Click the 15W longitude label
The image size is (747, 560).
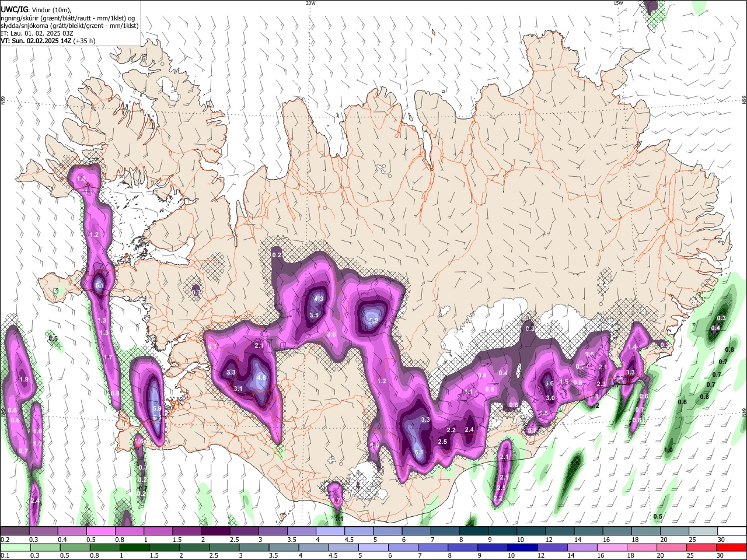[618, 3]
